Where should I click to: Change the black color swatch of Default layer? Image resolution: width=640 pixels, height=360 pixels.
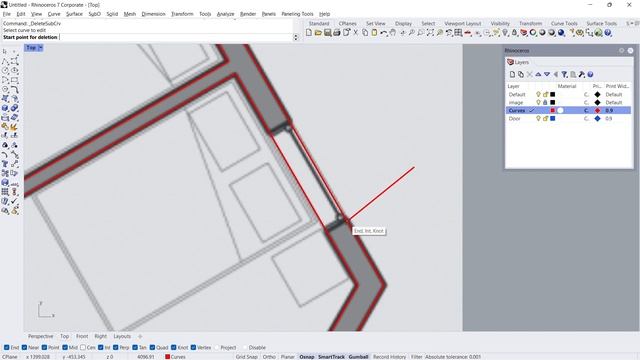point(553,94)
